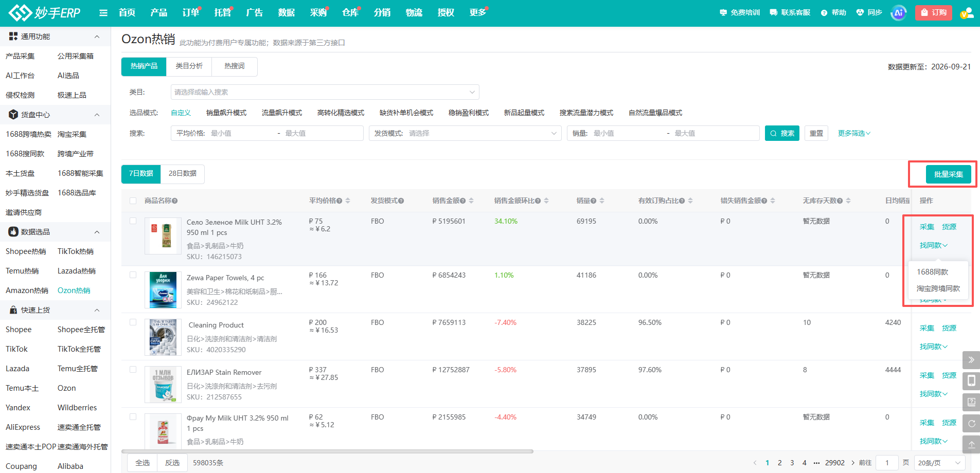Go to the previous page arrow

pos(755,463)
